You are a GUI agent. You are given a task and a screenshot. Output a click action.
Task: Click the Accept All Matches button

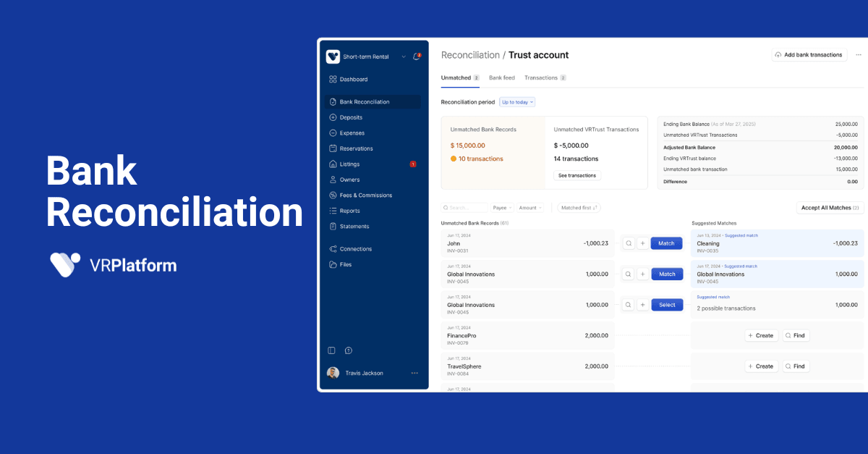tap(830, 208)
